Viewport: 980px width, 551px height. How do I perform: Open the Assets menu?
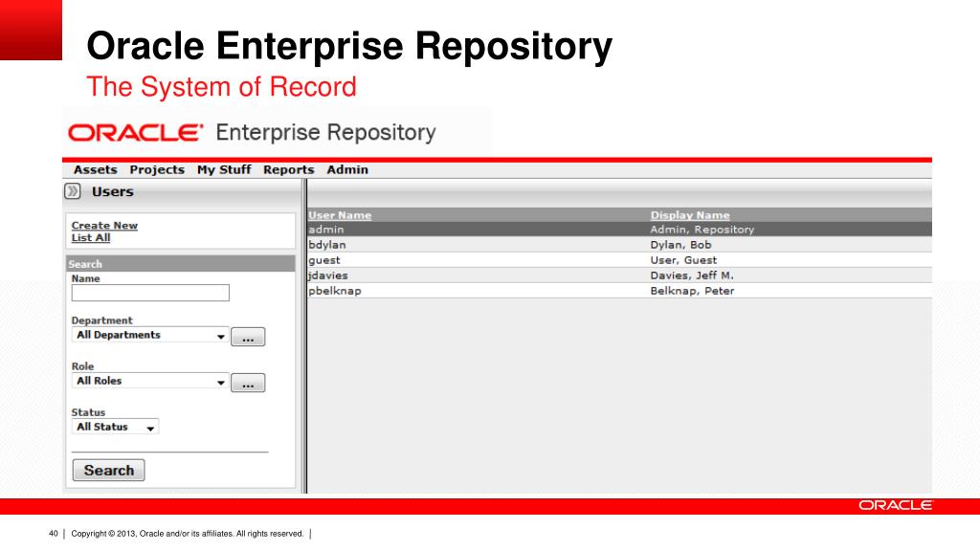[95, 170]
